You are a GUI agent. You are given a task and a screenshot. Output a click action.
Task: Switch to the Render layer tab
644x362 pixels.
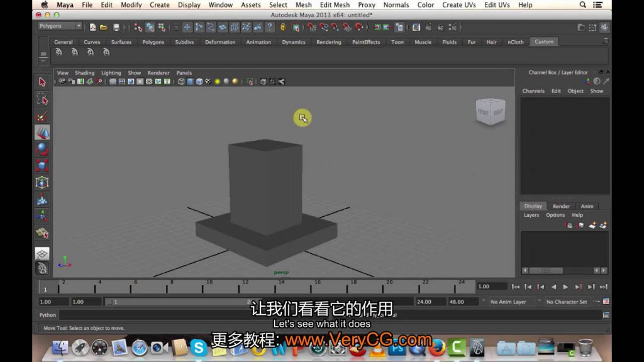coord(561,206)
